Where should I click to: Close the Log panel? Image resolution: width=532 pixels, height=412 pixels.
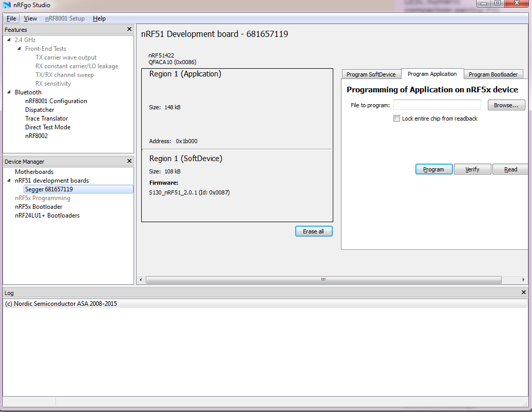[x=523, y=292]
